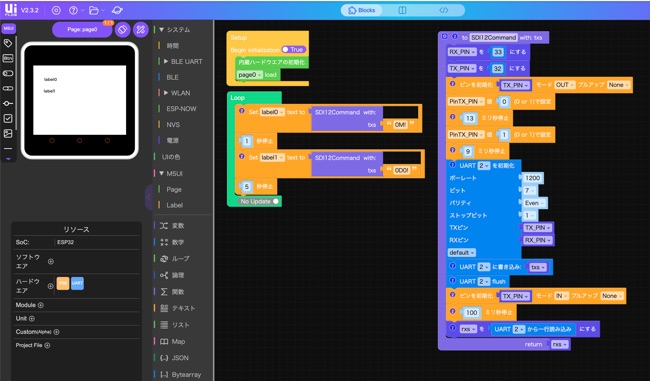The image size is (650, 381).
Task: Switch to the Blocks tab
Action: (361, 10)
